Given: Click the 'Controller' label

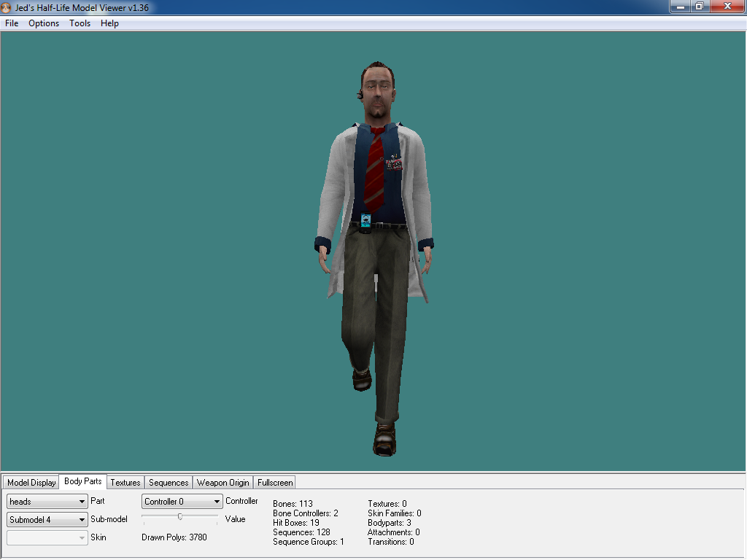Looking at the screenshot, I should (241, 501).
